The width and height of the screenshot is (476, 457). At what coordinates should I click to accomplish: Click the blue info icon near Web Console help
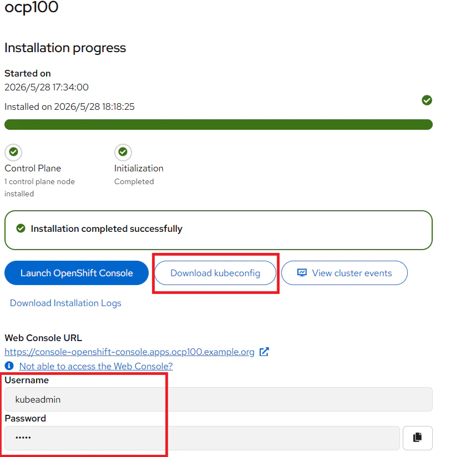(x=9, y=365)
